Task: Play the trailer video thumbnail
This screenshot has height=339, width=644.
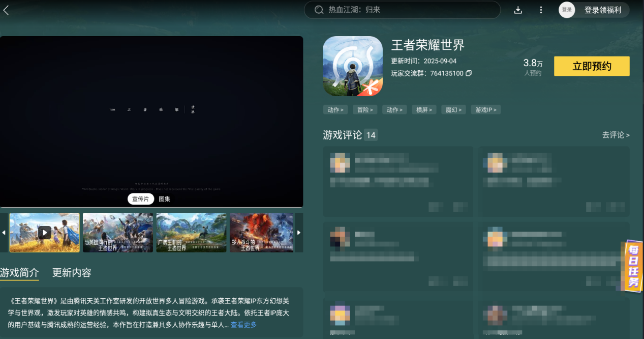Action: pos(44,232)
